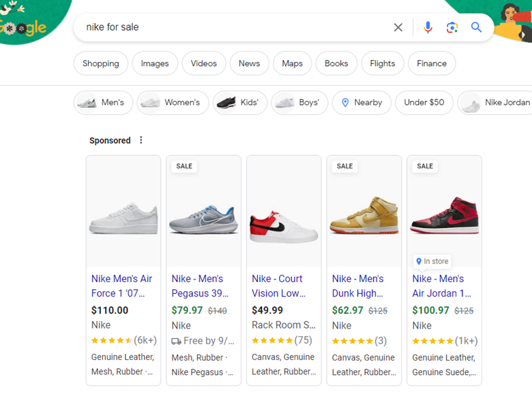This screenshot has height=394, width=532.
Task: Open the Sponsored three-dot options menu
Action: [141, 140]
